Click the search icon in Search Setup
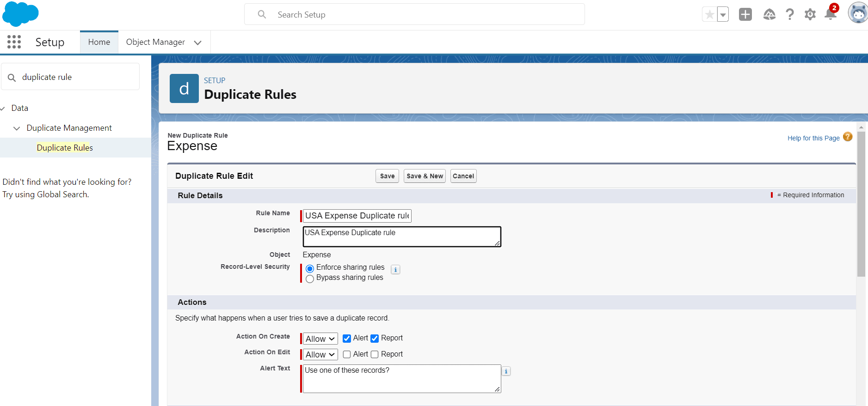The height and width of the screenshot is (406, 868). click(x=262, y=15)
